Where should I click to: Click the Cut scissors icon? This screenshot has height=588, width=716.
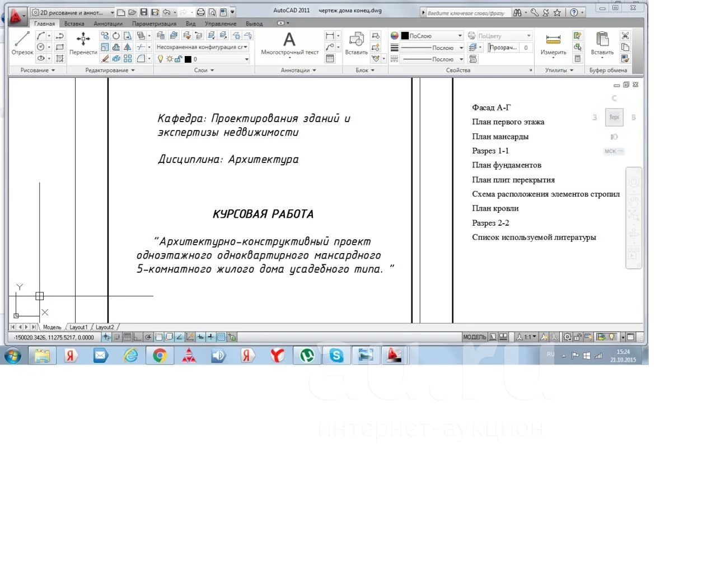click(x=625, y=35)
